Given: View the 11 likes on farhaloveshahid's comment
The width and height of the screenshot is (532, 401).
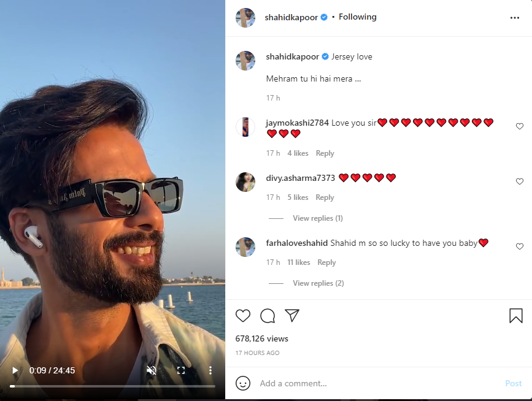Looking at the screenshot, I should click(299, 262).
